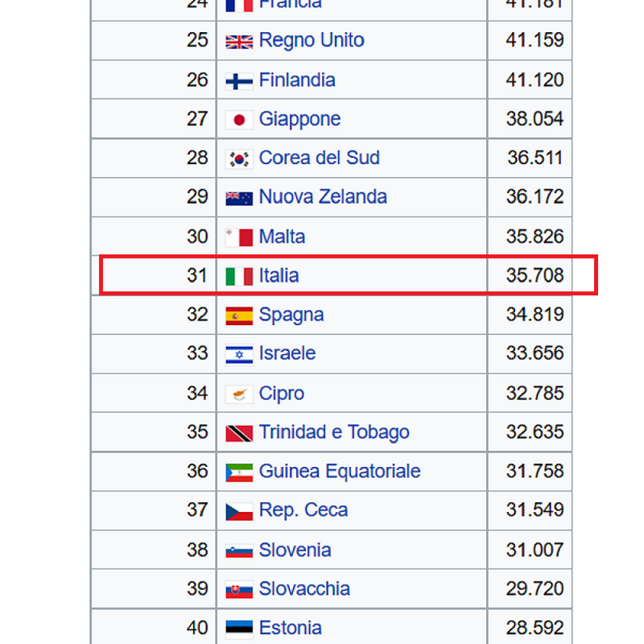Click the New Zealand flag icon

[239, 199]
